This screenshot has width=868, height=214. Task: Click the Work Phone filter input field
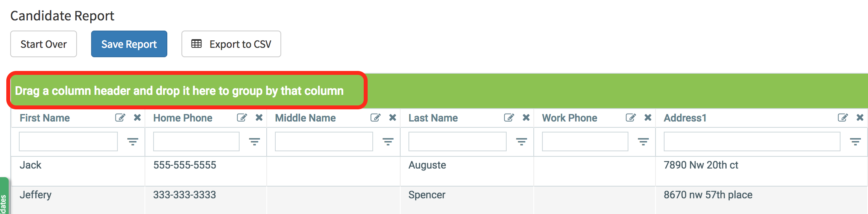point(585,141)
